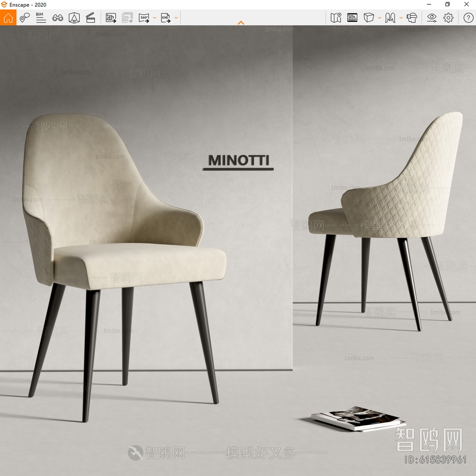This screenshot has height=476, width=476.
Task: Expand the EXE export dropdown arrow
Action: (176, 18)
